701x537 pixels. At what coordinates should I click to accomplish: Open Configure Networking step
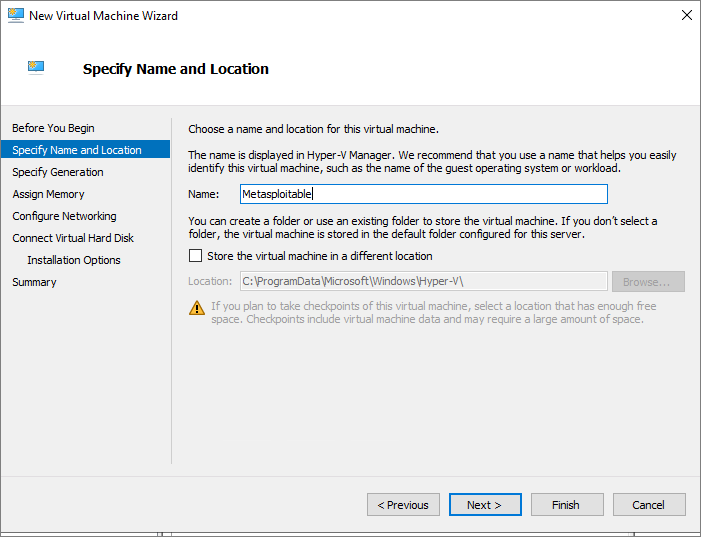tap(64, 216)
